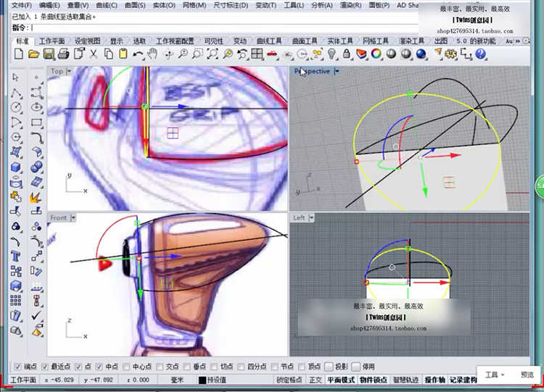Click the light bulb show/hide icon
The image size is (544, 392).
click(332, 54)
